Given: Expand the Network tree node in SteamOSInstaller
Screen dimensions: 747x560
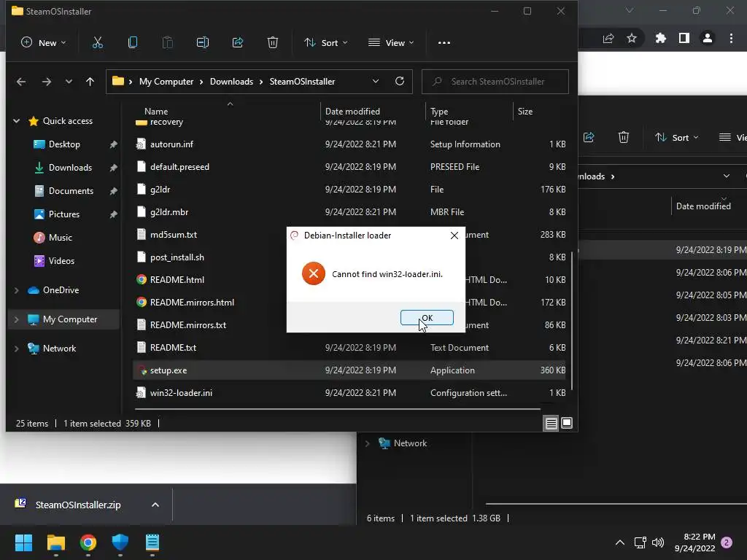Looking at the screenshot, I should (x=16, y=349).
